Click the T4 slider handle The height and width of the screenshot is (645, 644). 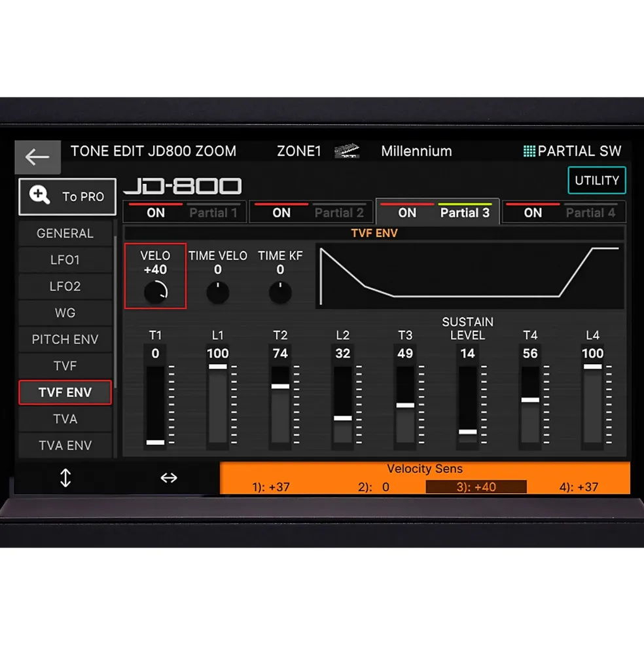click(530, 400)
